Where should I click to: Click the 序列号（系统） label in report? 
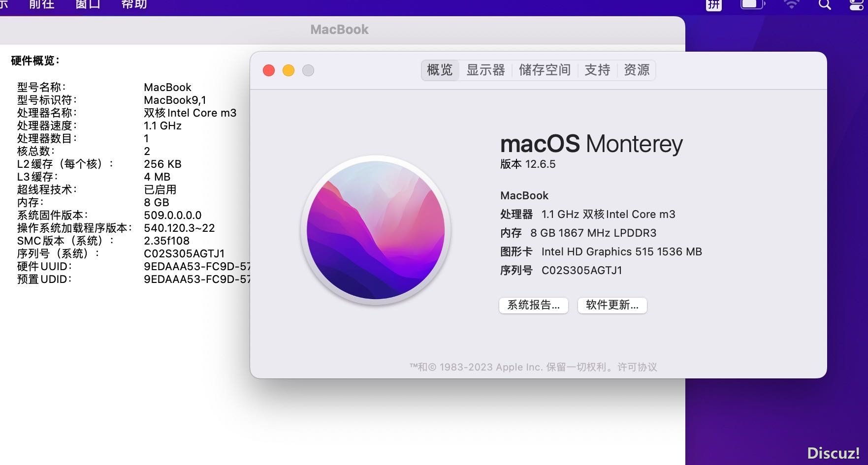point(58,253)
